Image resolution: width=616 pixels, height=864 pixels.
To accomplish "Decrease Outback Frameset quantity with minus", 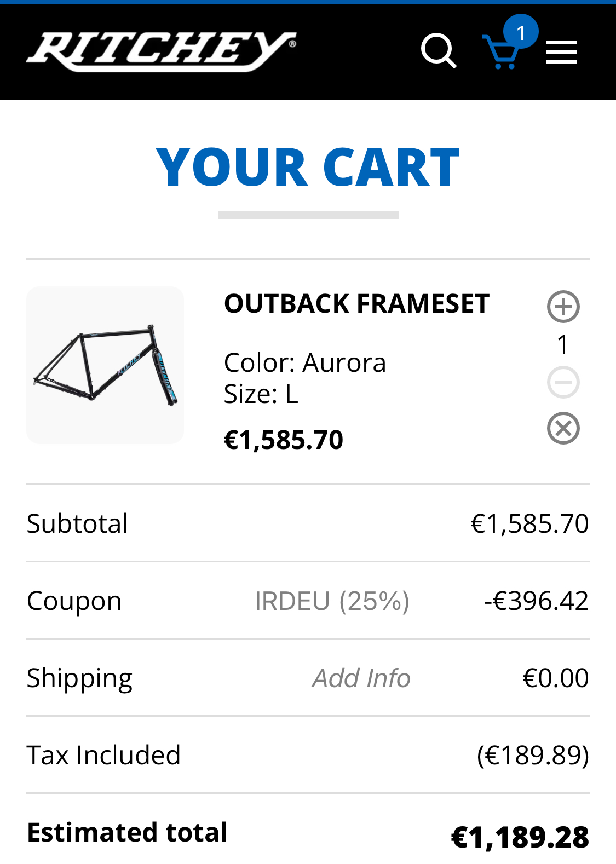I will [x=563, y=382].
